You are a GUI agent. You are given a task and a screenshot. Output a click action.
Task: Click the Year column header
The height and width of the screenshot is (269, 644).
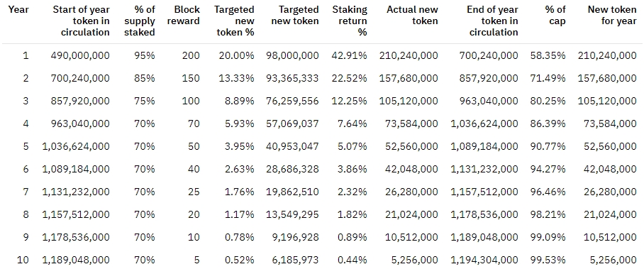[x=18, y=9]
